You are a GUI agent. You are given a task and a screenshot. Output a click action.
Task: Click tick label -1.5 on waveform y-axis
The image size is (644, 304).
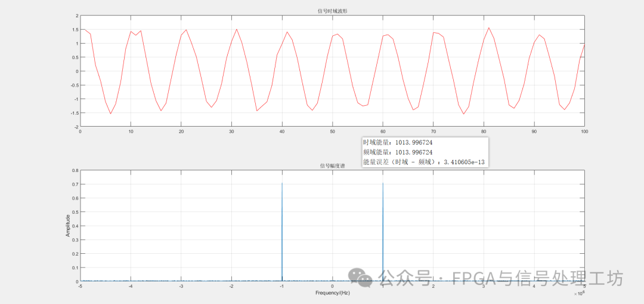(74, 113)
